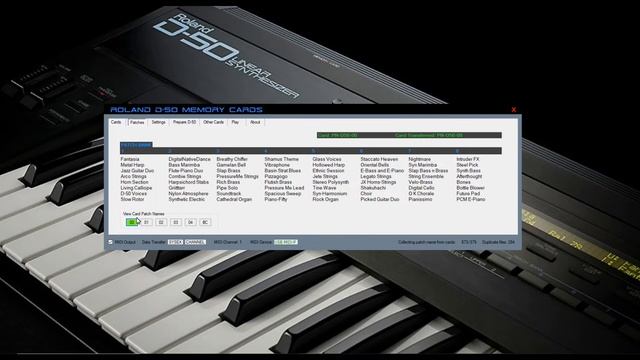Viewport: 640px width, 360px height.
Task: View patch names for card 04
Action: coord(190,222)
